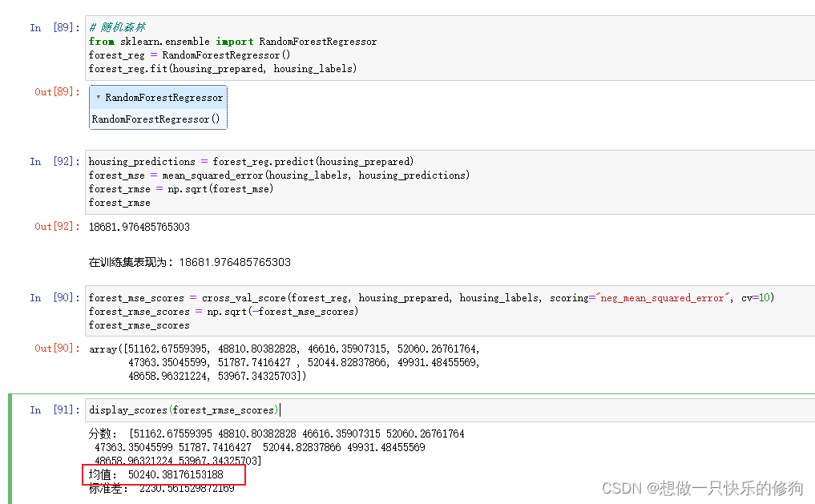The height and width of the screenshot is (504, 815).
Task: Select the Out[89] prompt label
Action: [57, 92]
